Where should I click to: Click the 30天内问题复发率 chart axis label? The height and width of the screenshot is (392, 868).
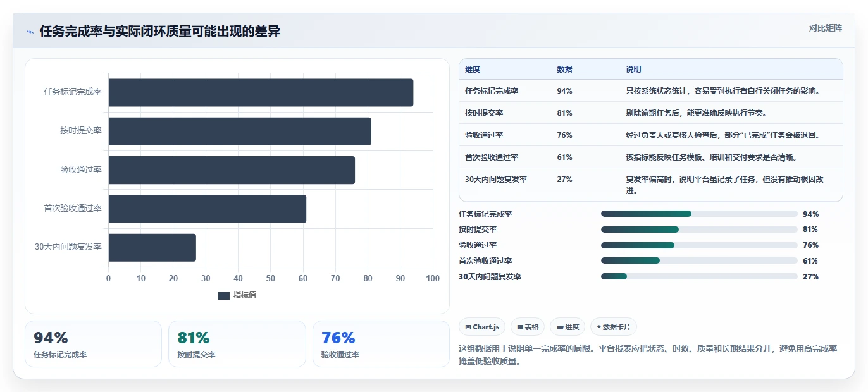pyautogui.click(x=68, y=248)
